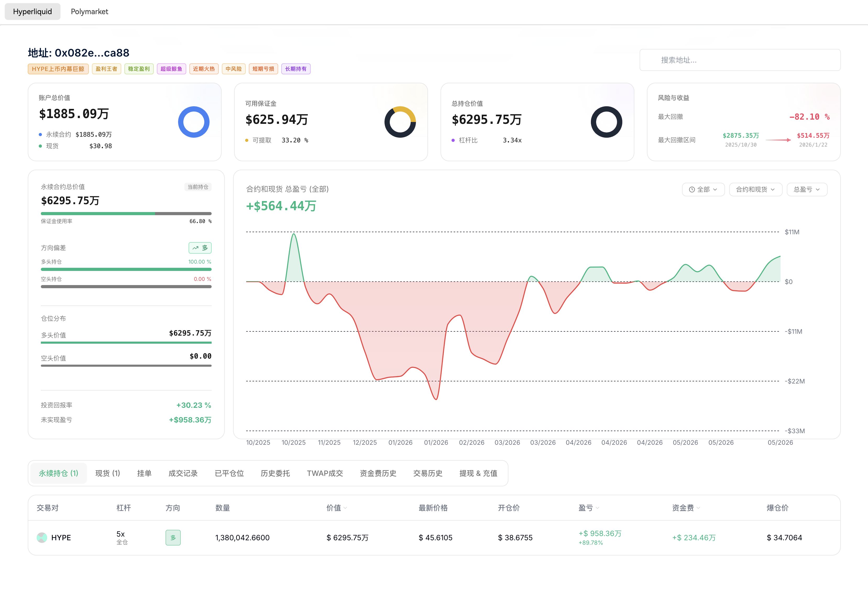Click the green 多 direction badge in the HYPE row

coord(173,537)
